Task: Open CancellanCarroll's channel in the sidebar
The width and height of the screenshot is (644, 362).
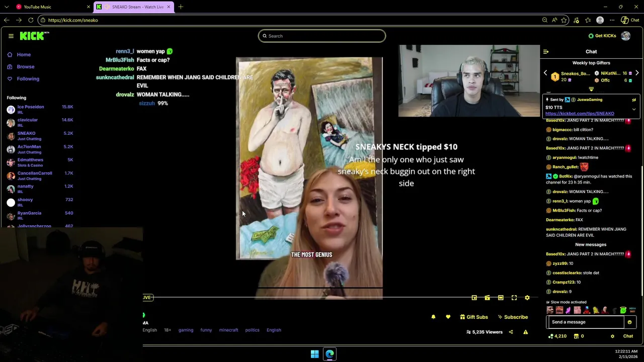Action: coord(40,175)
